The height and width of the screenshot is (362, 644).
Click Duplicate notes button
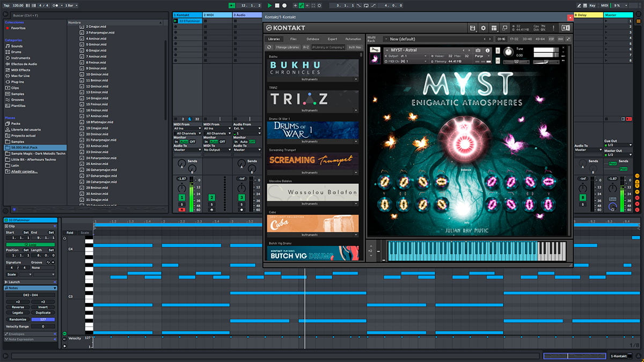pos(43,313)
